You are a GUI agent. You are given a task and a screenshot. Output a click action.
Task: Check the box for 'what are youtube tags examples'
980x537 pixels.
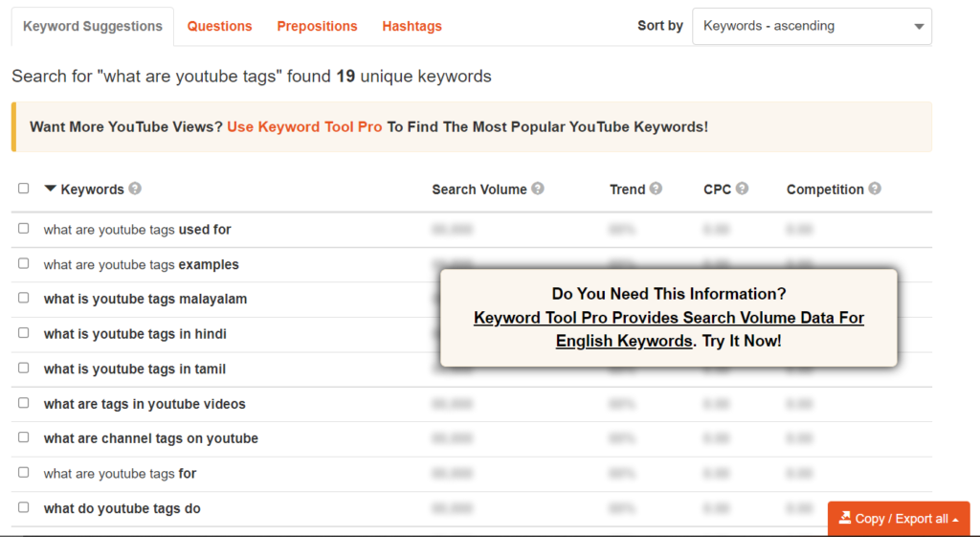click(24, 263)
